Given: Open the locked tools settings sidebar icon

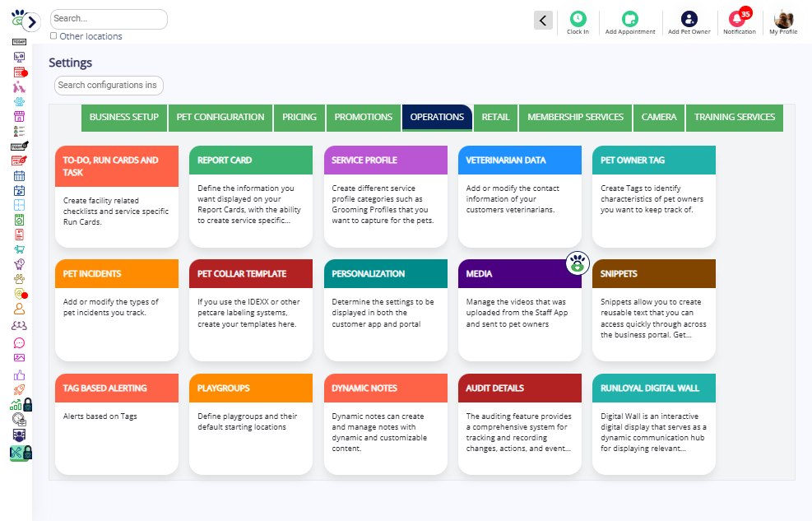Looking at the screenshot, I should (x=21, y=453).
